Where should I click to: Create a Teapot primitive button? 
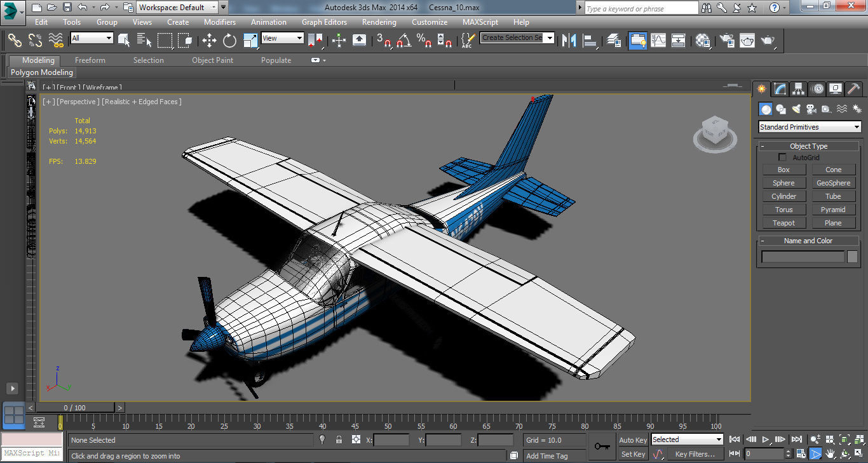point(783,223)
